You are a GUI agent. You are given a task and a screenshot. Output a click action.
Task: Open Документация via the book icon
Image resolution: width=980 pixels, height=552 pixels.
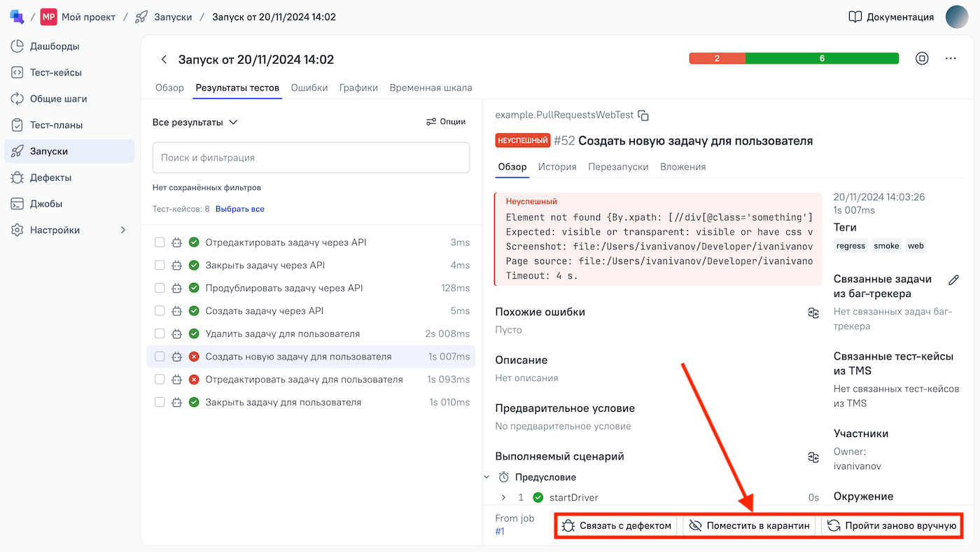click(855, 17)
